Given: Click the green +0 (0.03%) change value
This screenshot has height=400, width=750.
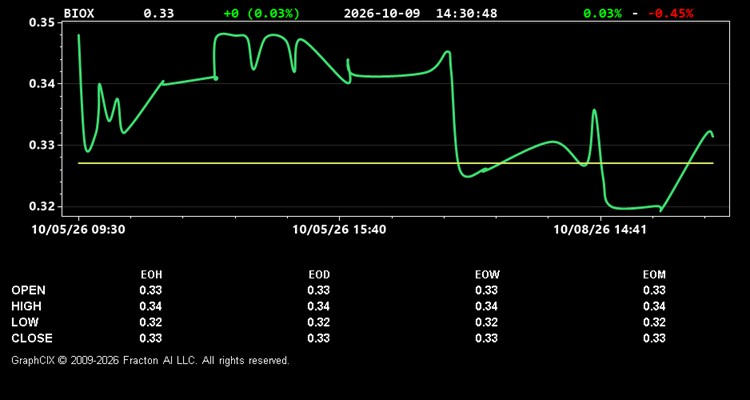Looking at the screenshot, I should (x=262, y=13).
